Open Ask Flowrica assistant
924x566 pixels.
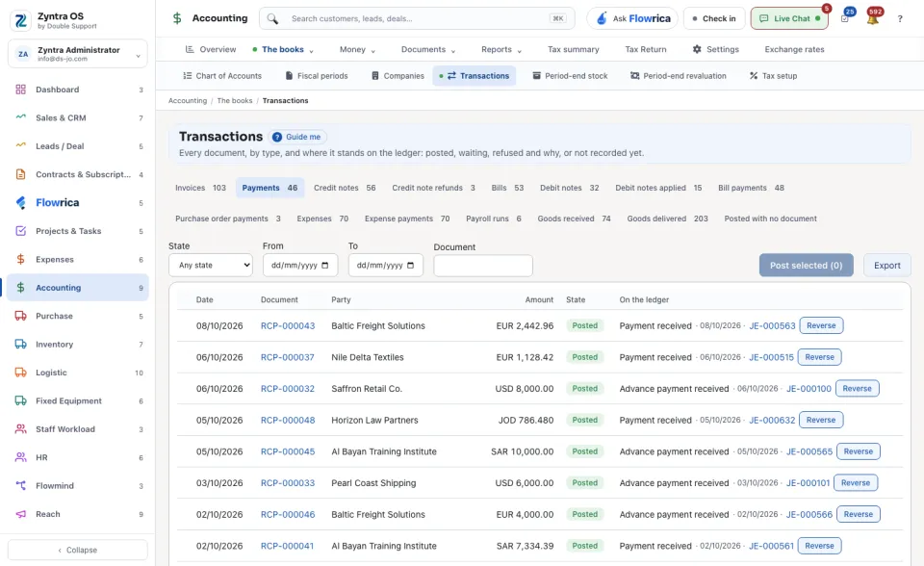(x=632, y=19)
